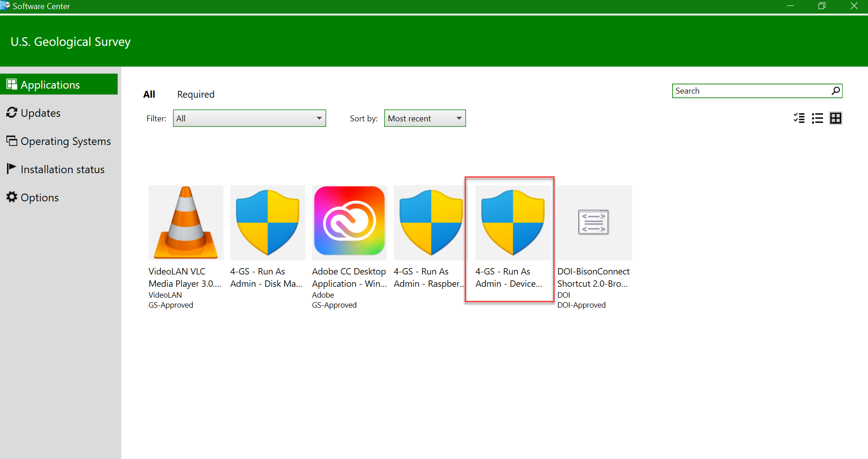Open the Adobe CC Desktop Application icon
The width and height of the screenshot is (868, 459).
pyautogui.click(x=349, y=223)
